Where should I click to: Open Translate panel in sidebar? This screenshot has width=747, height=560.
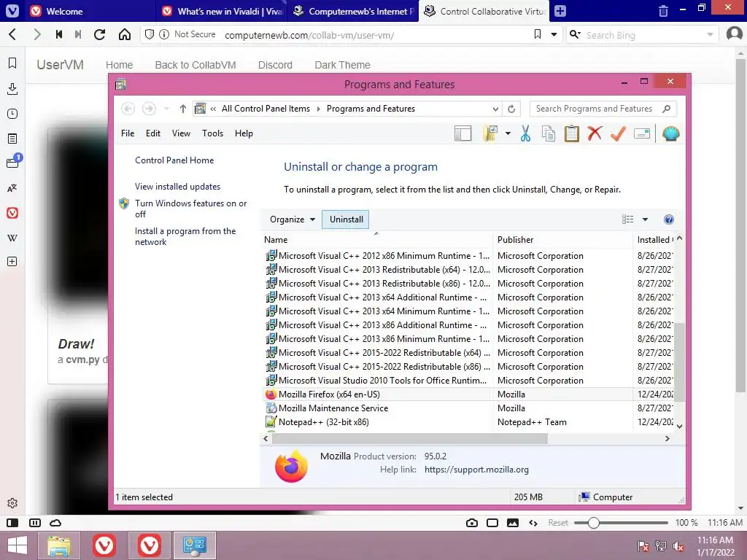pos(12,188)
